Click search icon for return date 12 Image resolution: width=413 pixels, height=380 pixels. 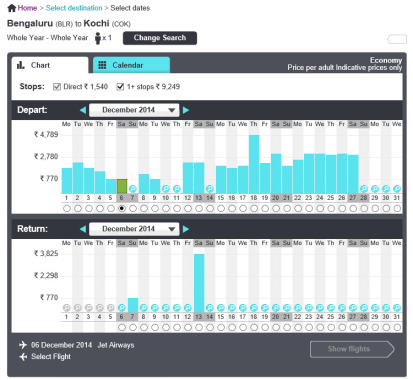coord(188,307)
